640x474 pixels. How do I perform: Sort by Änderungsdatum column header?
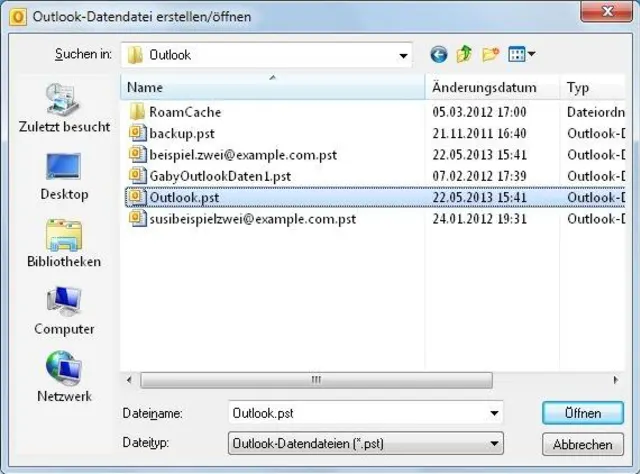point(492,87)
